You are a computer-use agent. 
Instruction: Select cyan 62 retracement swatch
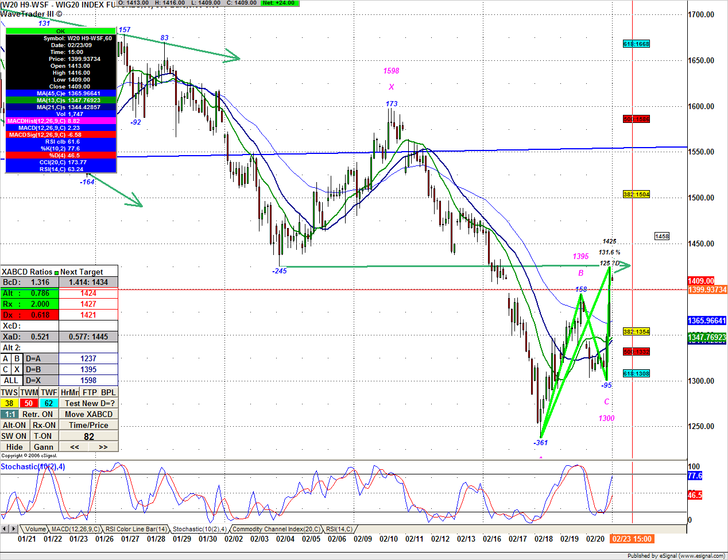(x=49, y=403)
